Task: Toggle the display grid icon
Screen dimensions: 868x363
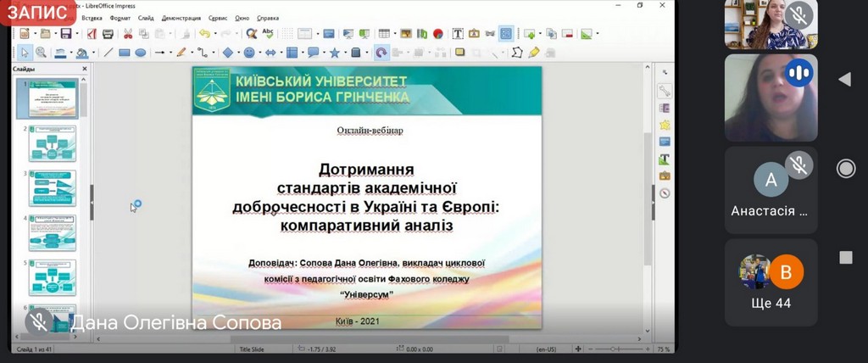Action: [x=287, y=34]
